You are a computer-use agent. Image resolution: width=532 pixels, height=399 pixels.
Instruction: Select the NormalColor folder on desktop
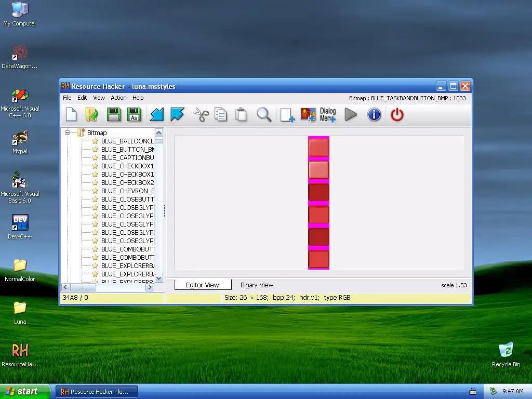click(x=20, y=270)
